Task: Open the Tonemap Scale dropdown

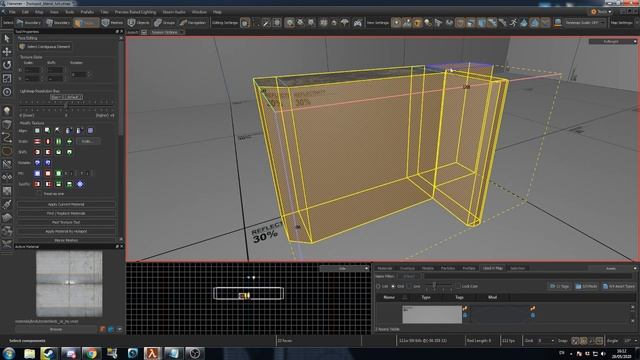Action: click(x=585, y=23)
